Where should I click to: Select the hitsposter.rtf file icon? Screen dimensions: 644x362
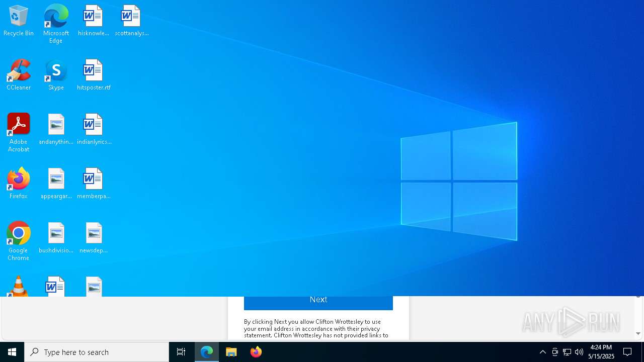(94, 74)
